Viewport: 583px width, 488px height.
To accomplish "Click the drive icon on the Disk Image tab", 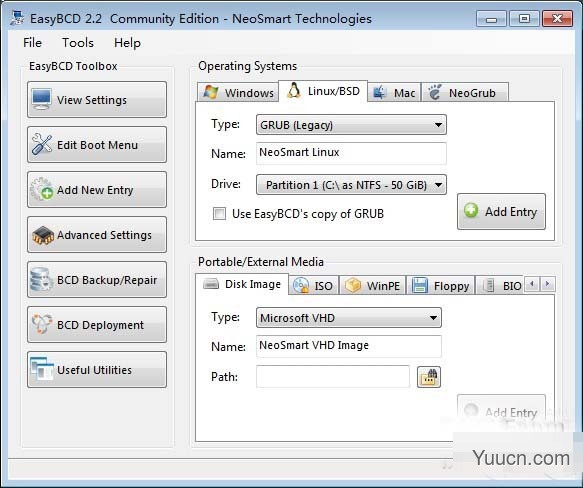I will pyautogui.click(x=211, y=284).
